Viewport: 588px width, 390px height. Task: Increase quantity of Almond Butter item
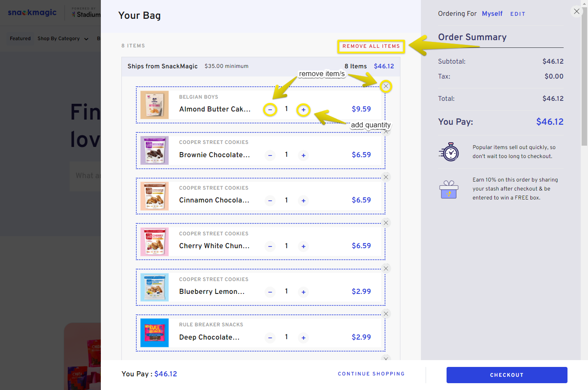pyautogui.click(x=303, y=110)
